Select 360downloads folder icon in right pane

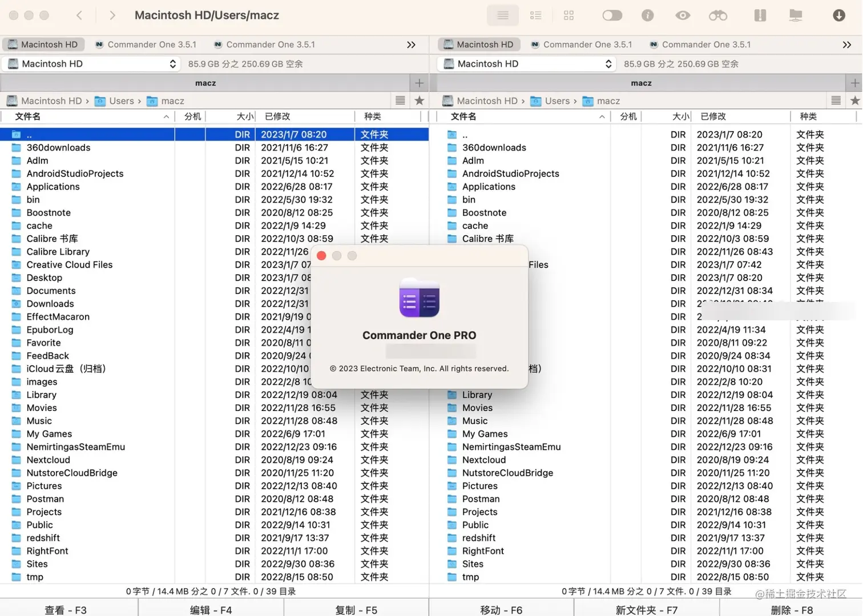(452, 148)
